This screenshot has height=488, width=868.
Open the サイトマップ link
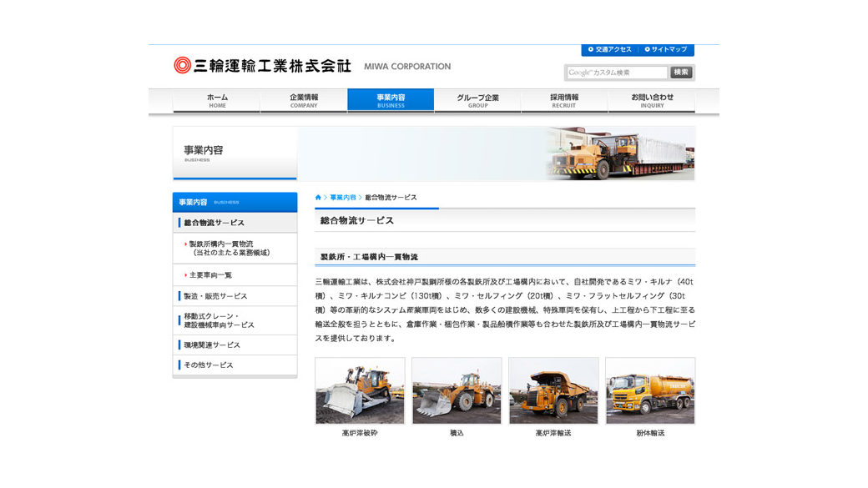tap(666, 49)
